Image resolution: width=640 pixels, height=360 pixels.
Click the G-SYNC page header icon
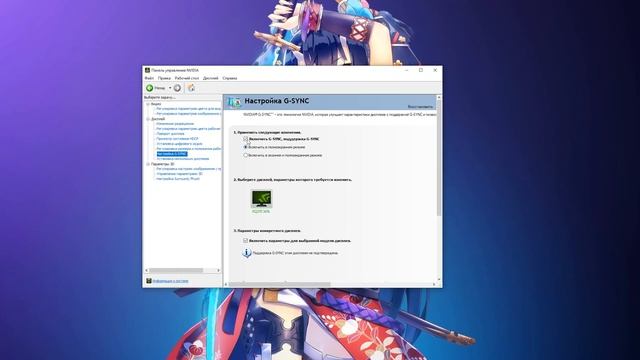[x=234, y=102]
